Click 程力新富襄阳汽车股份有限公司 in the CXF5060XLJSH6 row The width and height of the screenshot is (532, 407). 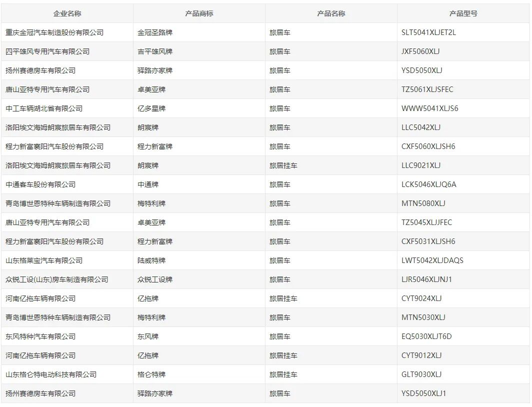(54, 146)
